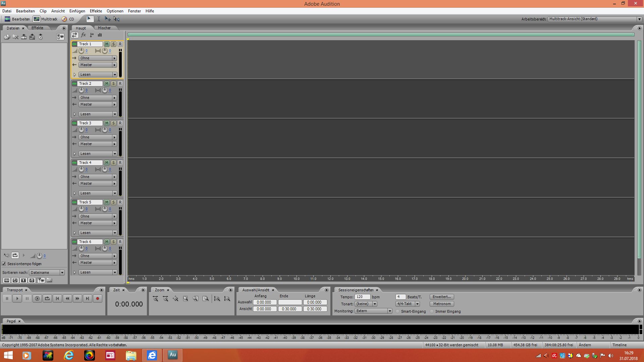
Task: Show the inputs/outputs track controls
Action: (74, 35)
